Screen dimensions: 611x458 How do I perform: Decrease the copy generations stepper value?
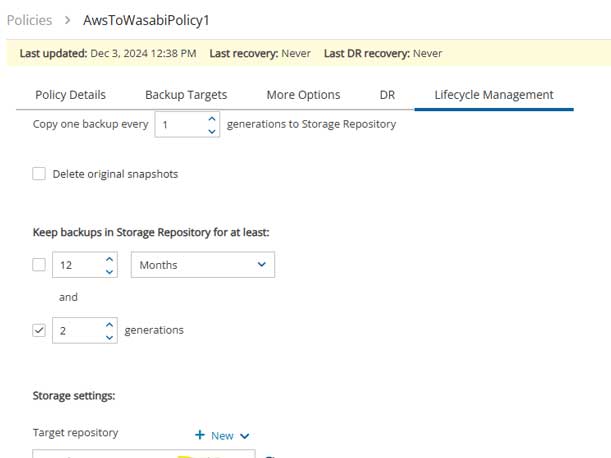(x=211, y=131)
